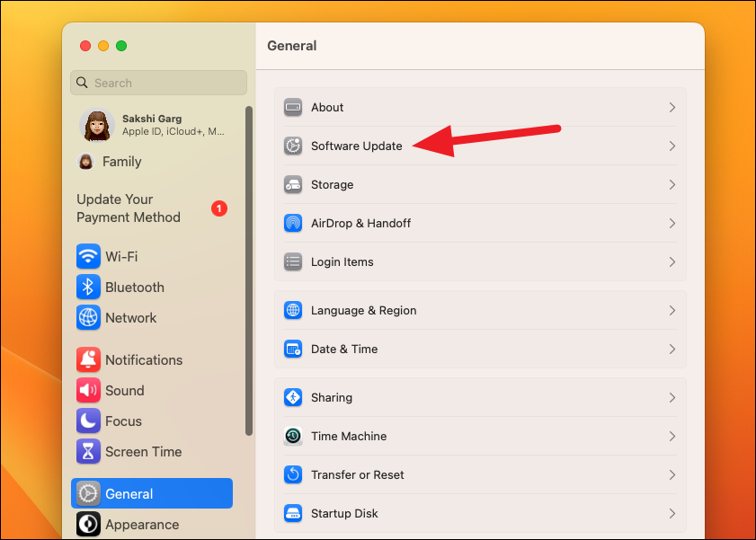The height and width of the screenshot is (540, 756).
Task: Click the AirDrop & Handoff icon
Action: (x=293, y=223)
